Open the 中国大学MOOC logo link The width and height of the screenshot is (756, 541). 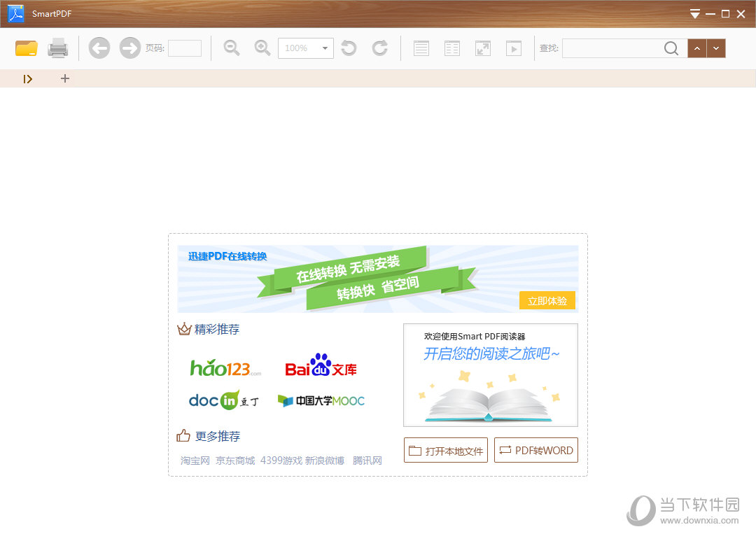pyautogui.click(x=321, y=401)
